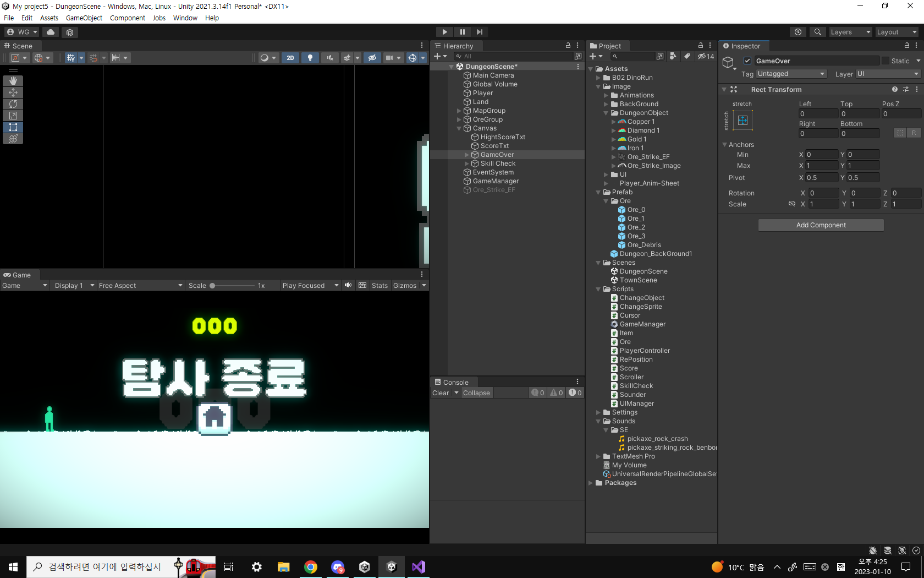This screenshot has height=578, width=924.
Task: Open cloud services icon
Action: click(x=51, y=32)
